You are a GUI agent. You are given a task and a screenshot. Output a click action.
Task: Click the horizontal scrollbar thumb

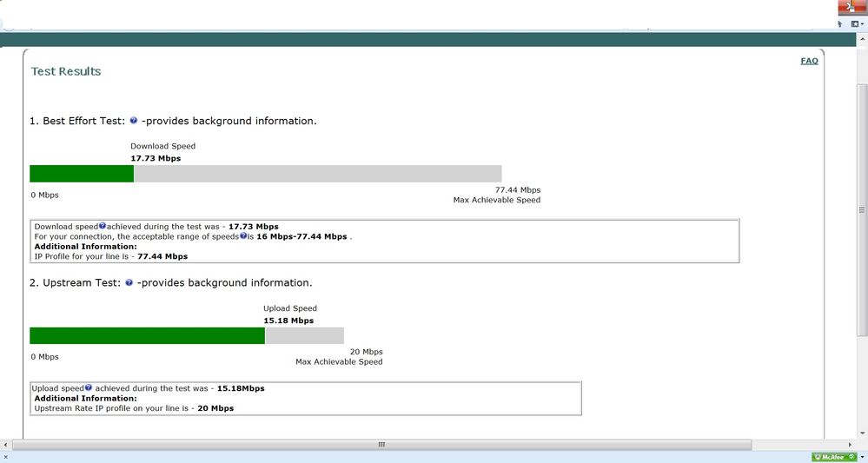(382, 445)
